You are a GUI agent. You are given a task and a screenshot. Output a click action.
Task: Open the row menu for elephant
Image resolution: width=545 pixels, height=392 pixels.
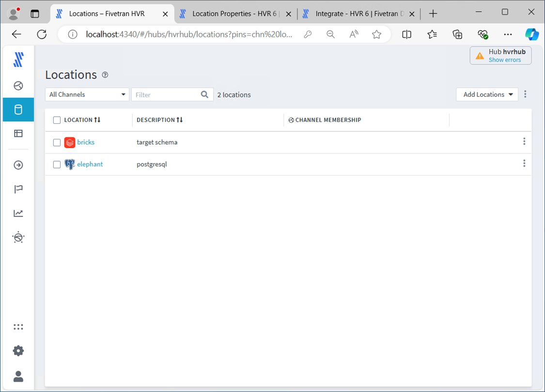(524, 163)
